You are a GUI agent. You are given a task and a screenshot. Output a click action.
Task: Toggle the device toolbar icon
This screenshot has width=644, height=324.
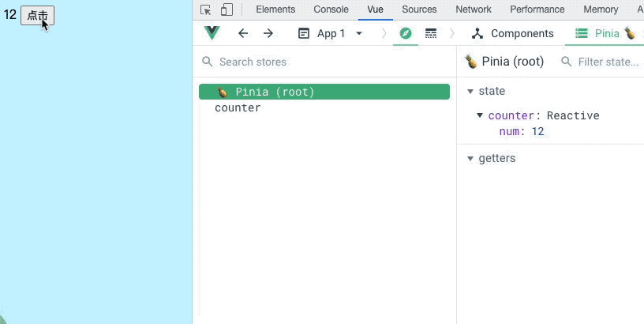227,9
